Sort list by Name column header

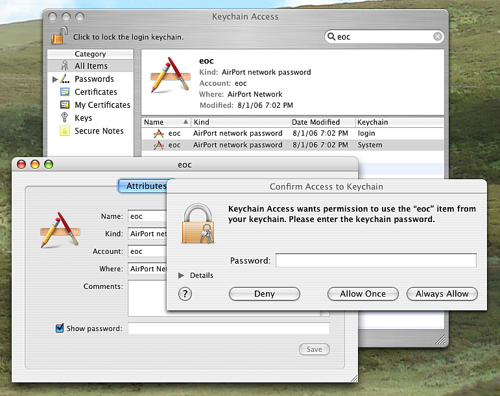coord(166,122)
